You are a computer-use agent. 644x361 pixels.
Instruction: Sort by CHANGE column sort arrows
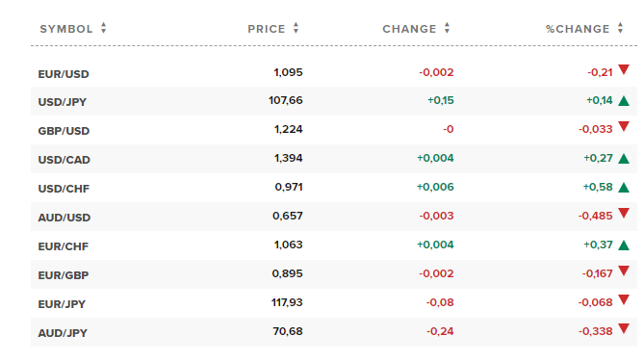click(447, 28)
